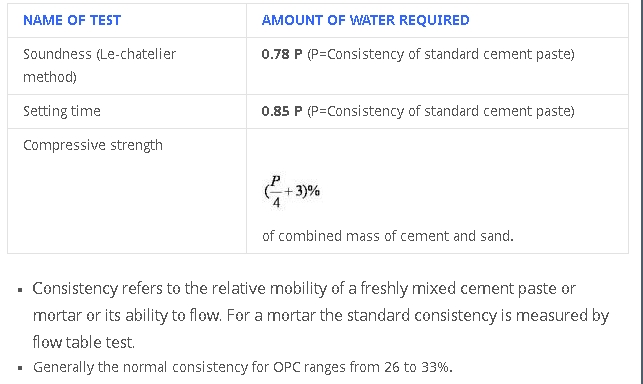Click the NAME OF TEST column header
This screenshot has width=643, height=384.
72,20
